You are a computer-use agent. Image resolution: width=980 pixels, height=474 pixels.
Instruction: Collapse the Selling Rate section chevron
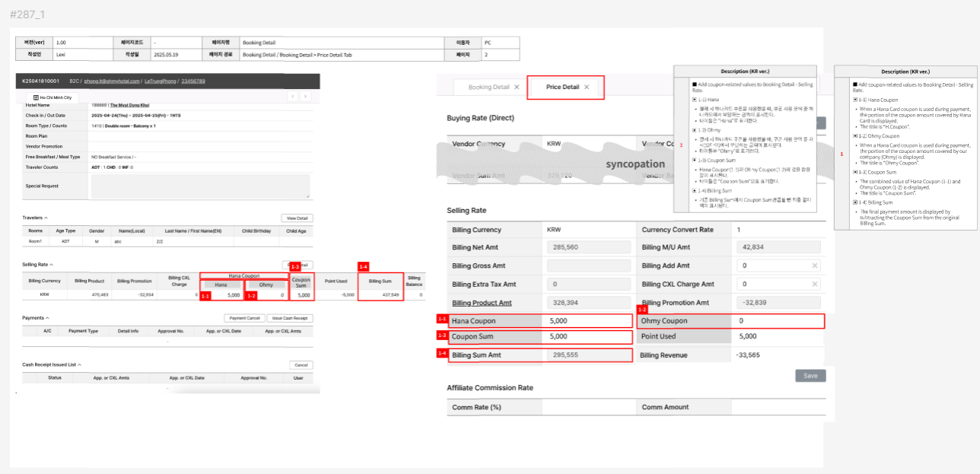pos(51,265)
